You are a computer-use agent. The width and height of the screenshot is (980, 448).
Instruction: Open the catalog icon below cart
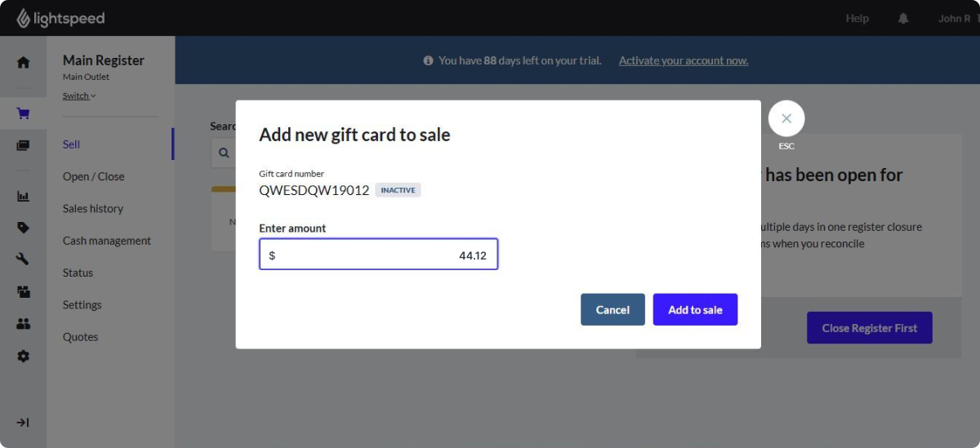pos(23,145)
